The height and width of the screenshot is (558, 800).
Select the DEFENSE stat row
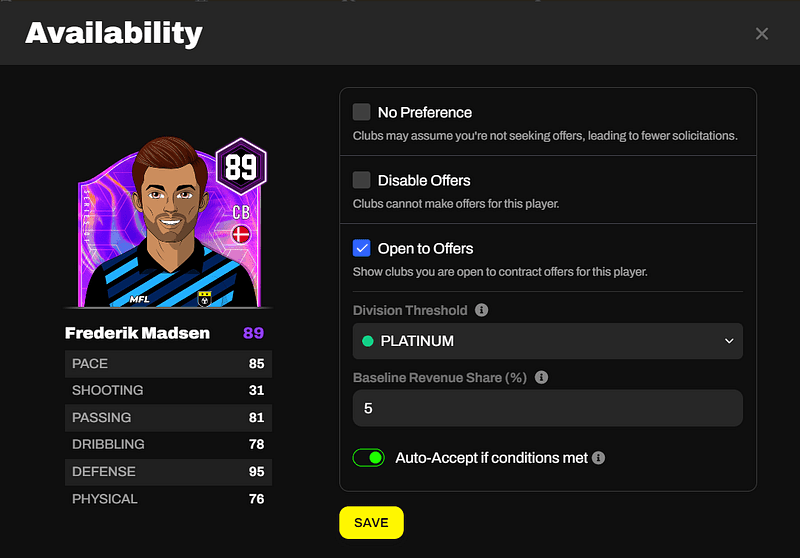pyautogui.click(x=168, y=471)
